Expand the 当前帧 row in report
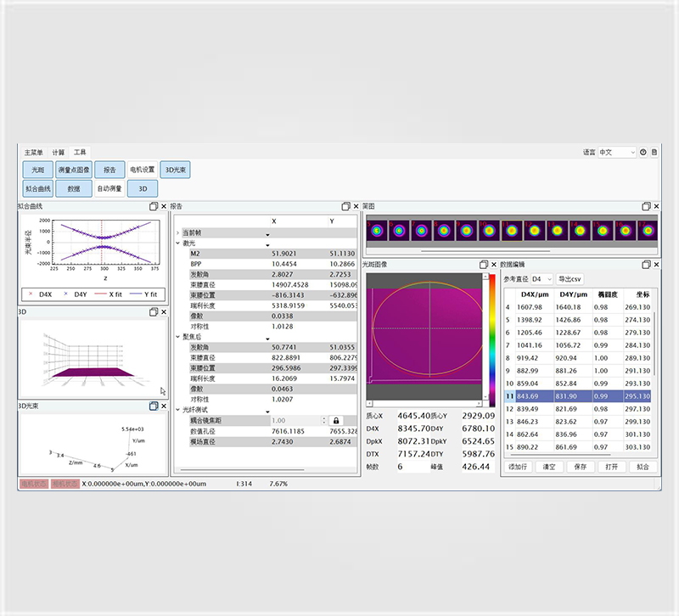 pos(177,232)
